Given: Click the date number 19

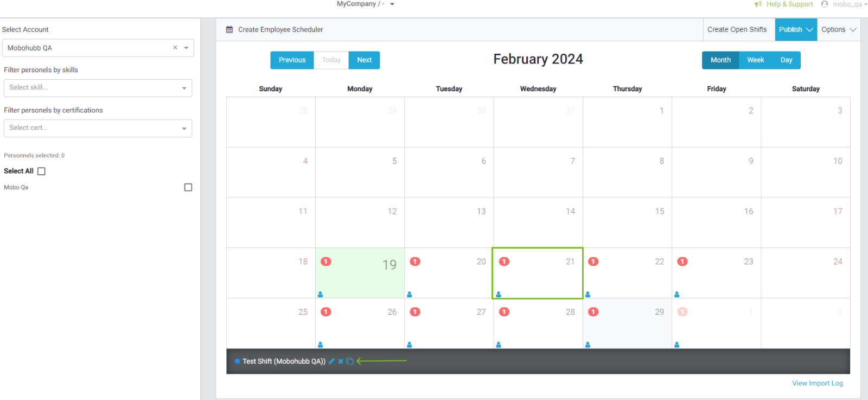Looking at the screenshot, I should [390, 265].
